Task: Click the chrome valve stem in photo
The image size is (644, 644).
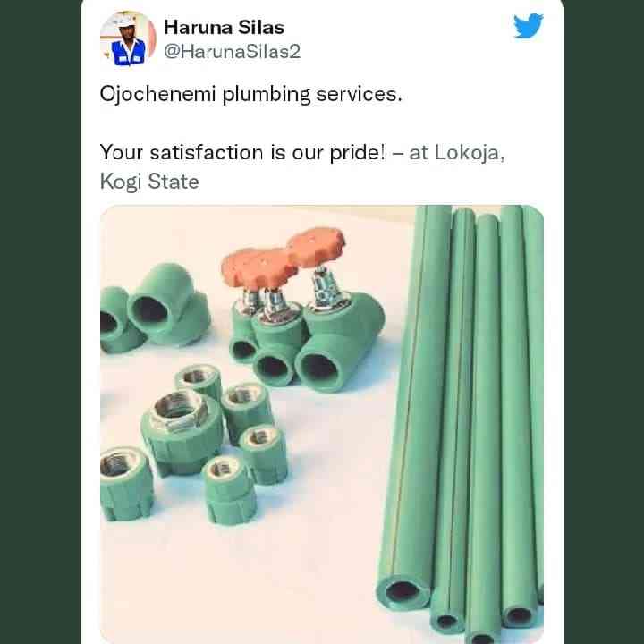Action: (325, 287)
